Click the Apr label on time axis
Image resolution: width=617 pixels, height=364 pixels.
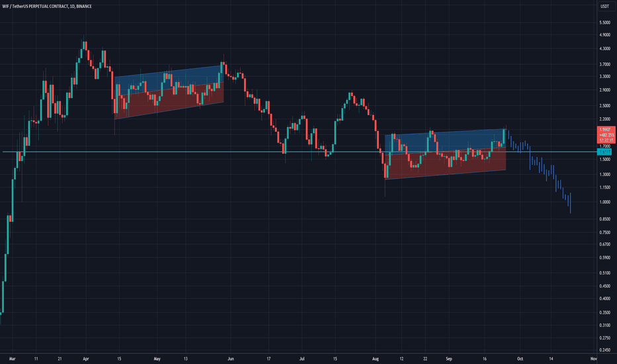pyautogui.click(x=86, y=359)
